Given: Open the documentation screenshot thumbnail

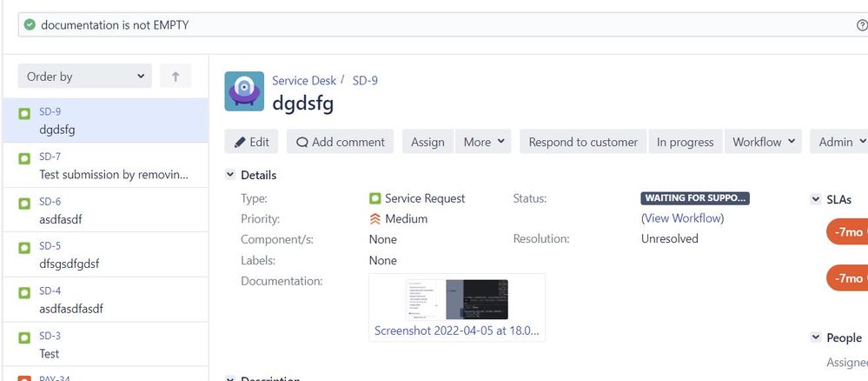Looking at the screenshot, I should pos(457,299).
